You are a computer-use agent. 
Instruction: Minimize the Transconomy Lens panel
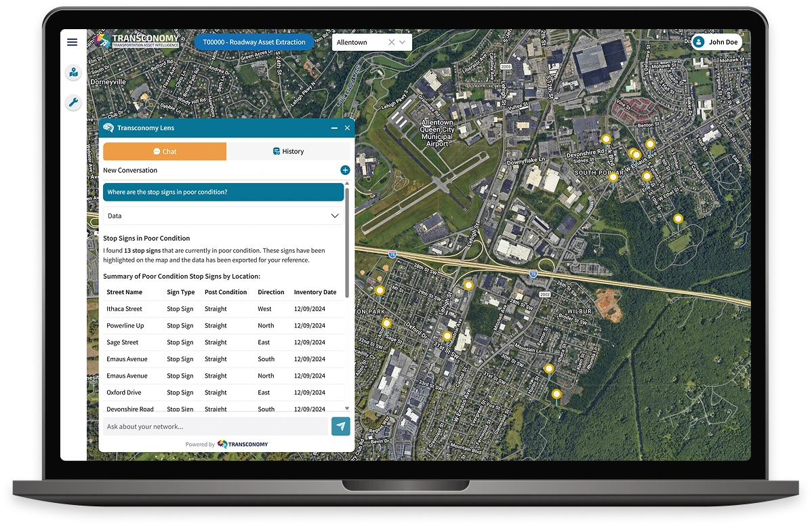pyautogui.click(x=334, y=128)
